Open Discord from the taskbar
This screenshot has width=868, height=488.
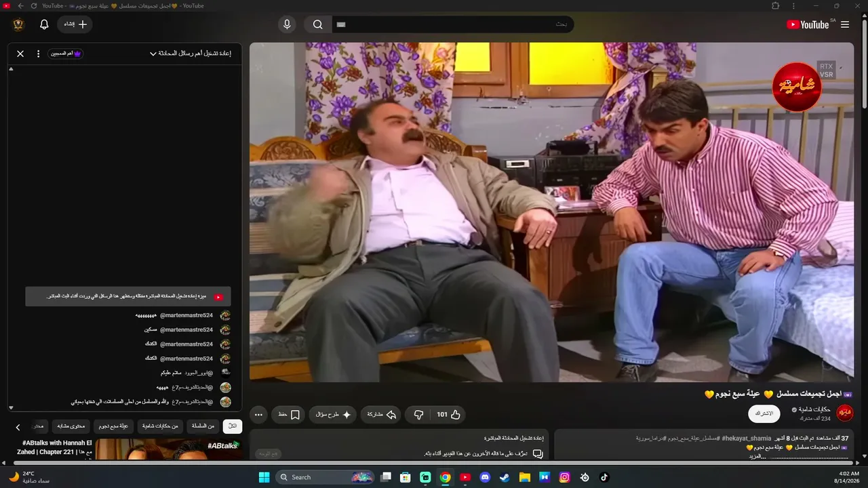click(485, 477)
